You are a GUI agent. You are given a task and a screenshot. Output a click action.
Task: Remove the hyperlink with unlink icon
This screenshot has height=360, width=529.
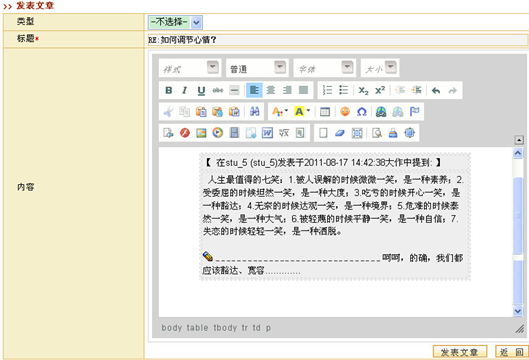click(398, 111)
